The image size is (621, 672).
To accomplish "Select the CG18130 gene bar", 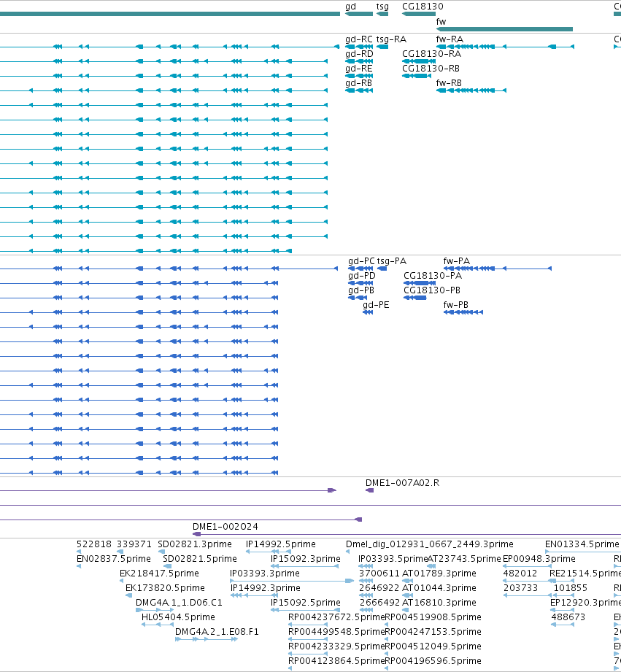I will pos(419,14).
